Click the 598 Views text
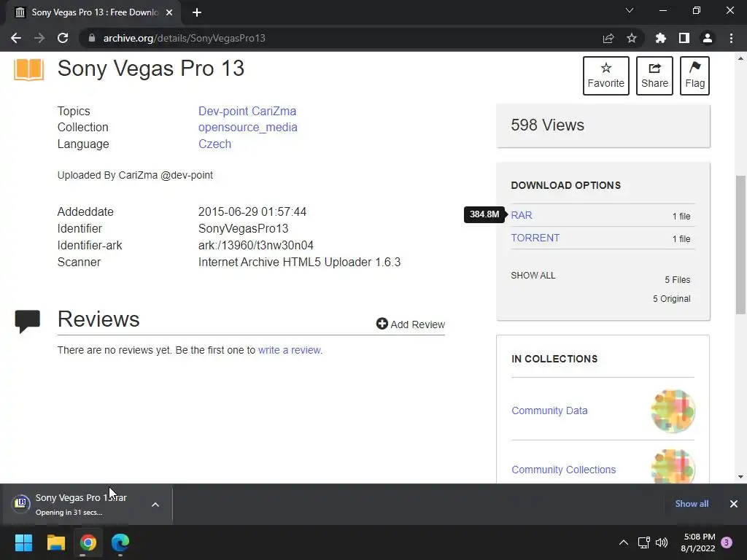747x560 pixels. (547, 125)
